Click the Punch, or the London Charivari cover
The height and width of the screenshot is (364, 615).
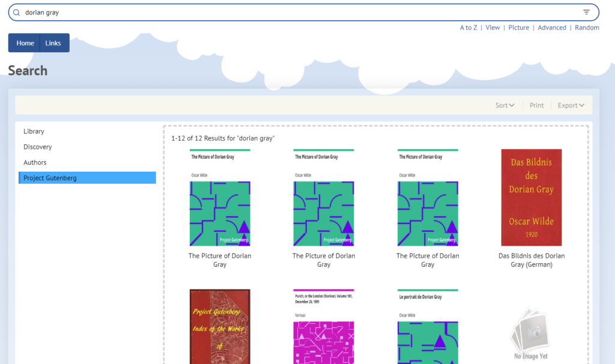pos(324,326)
